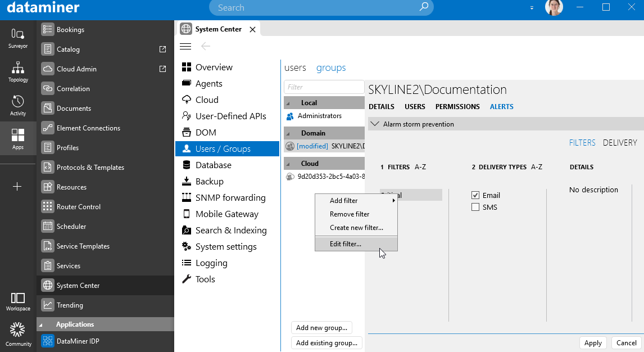Uncheck the Email delivery checkbox
Viewport: 644px width, 352px height.
[475, 195]
